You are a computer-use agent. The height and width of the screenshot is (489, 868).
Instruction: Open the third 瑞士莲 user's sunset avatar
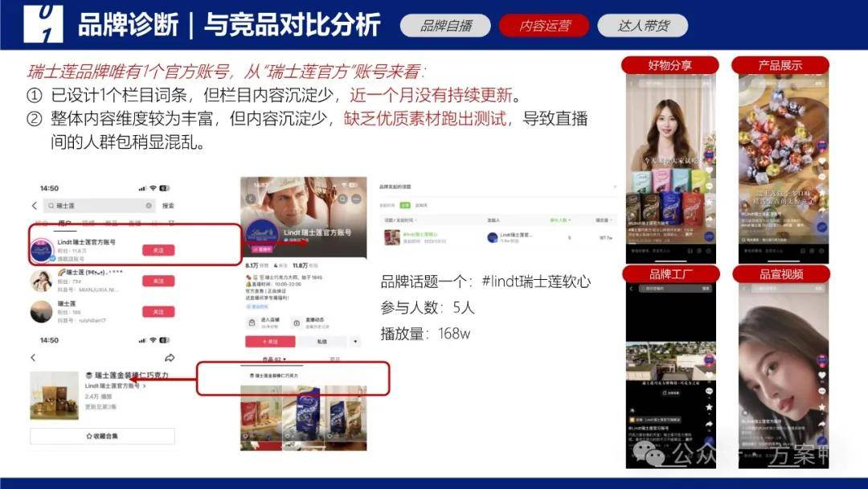42,312
